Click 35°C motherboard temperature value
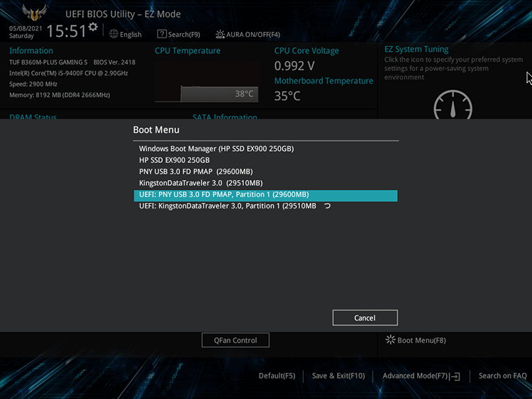The height and width of the screenshot is (399, 532). (x=287, y=96)
